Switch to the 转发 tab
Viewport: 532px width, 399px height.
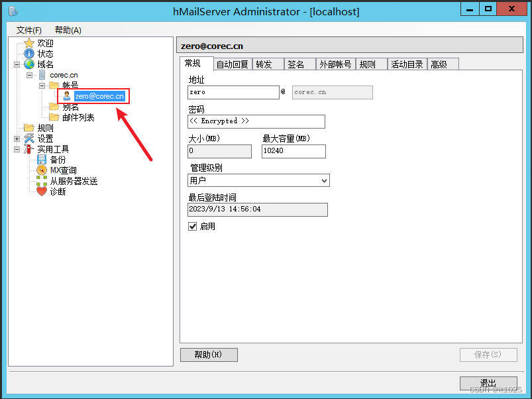coord(268,64)
